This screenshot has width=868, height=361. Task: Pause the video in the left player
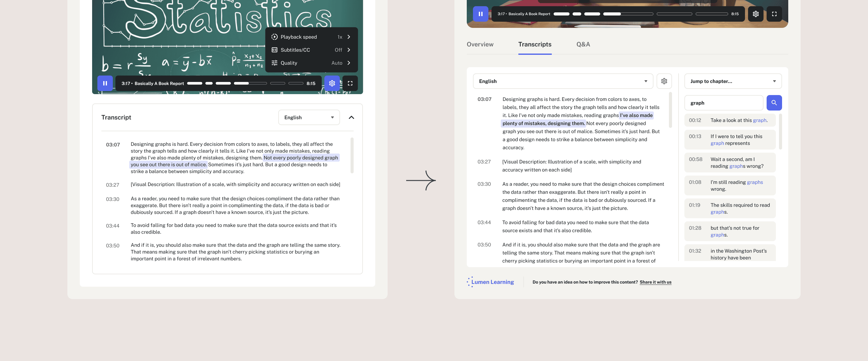pyautogui.click(x=105, y=83)
